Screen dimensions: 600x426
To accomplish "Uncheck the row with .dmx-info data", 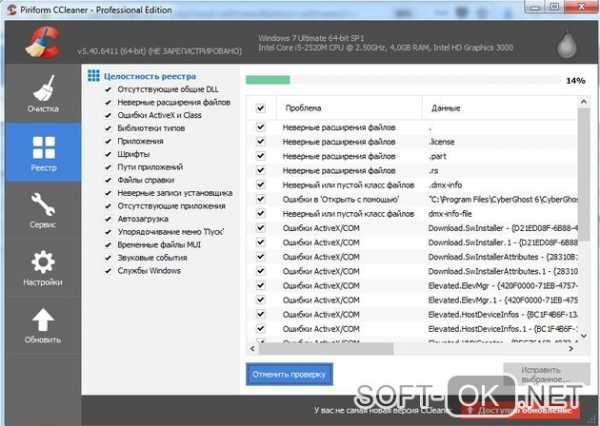I will [x=261, y=185].
